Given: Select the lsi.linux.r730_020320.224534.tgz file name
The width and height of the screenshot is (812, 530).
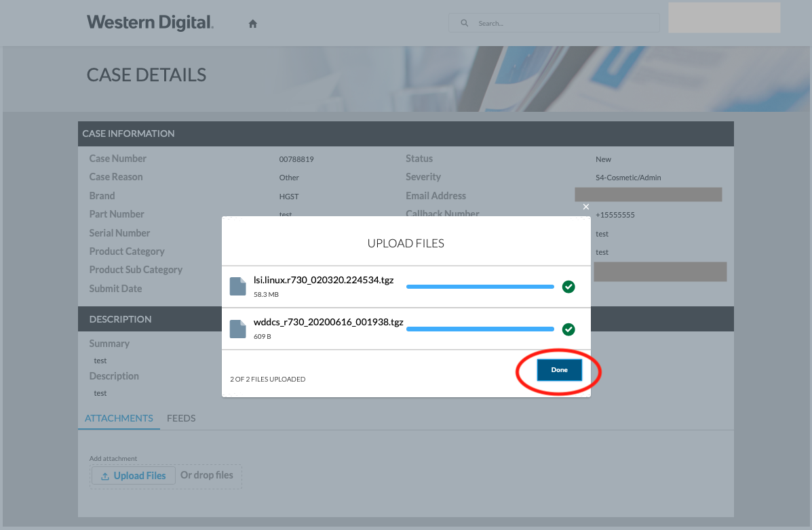Looking at the screenshot, I should point(324,279).
